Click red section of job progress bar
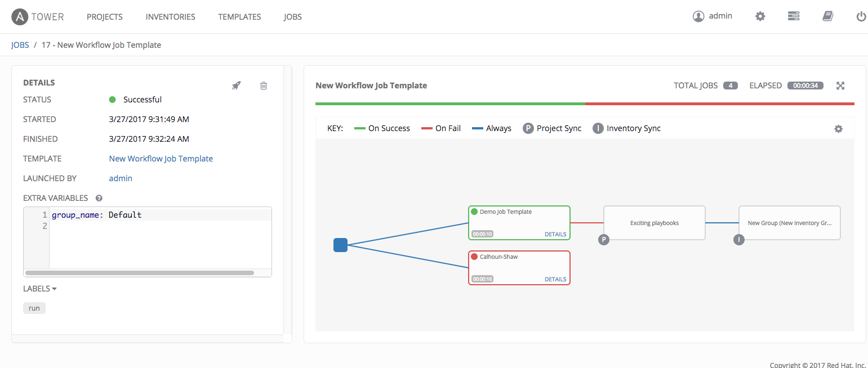The width and height of the screenshot is (868, 368). [x=720, y=104]
